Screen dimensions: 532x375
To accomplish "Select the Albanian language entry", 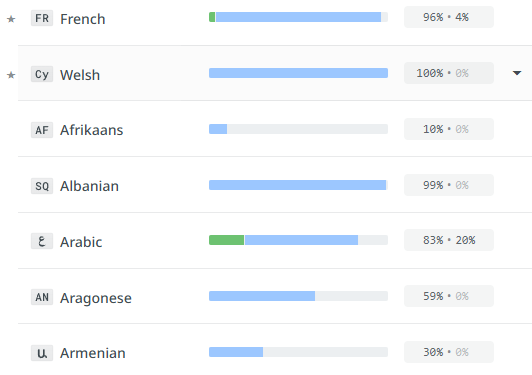I will (x=89, y=186).
